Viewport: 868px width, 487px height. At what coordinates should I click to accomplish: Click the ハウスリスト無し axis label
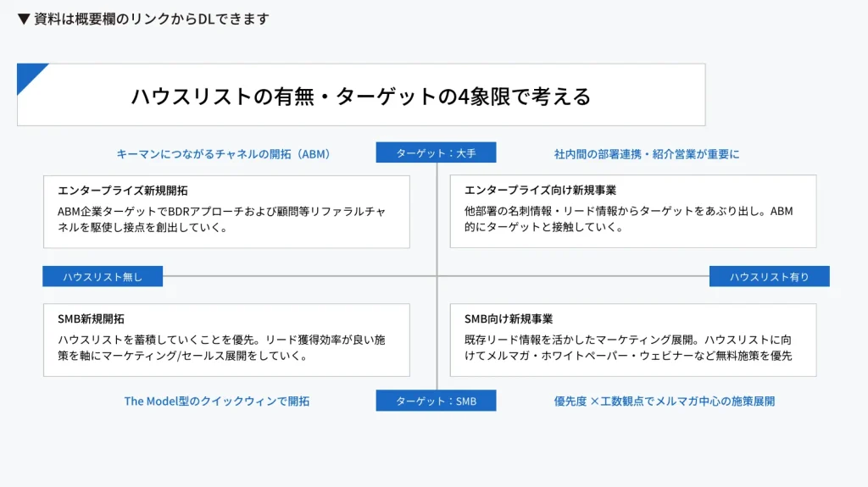(x=103, y=277)
